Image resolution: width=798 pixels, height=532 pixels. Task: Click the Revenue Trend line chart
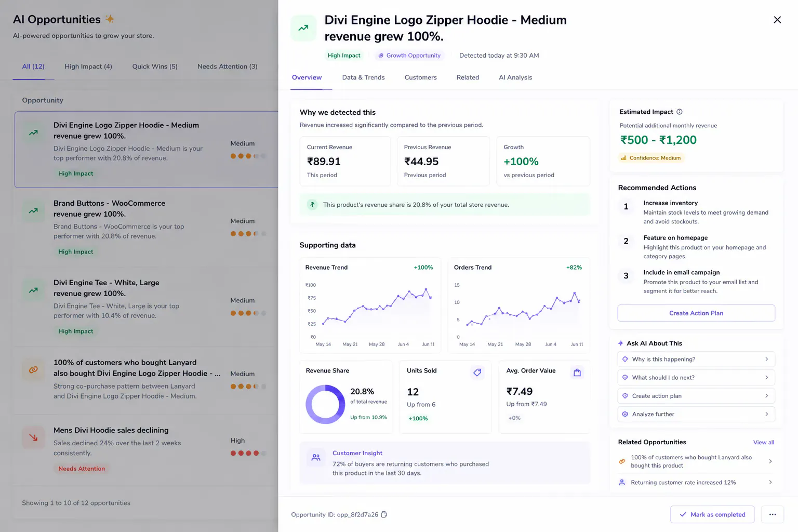coord(369,312)
